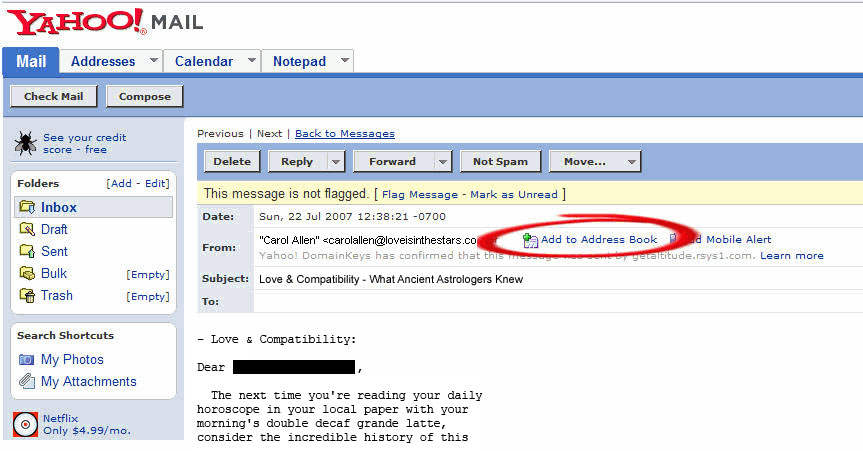
Task: Empty the Trash folder
Action: pos(148,296)
